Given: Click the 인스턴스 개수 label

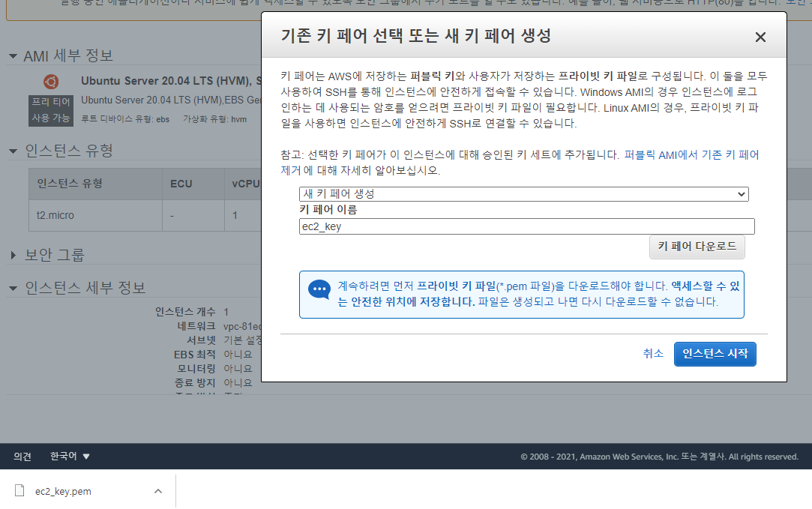Looking at the screenshot, I should [185, 312].
